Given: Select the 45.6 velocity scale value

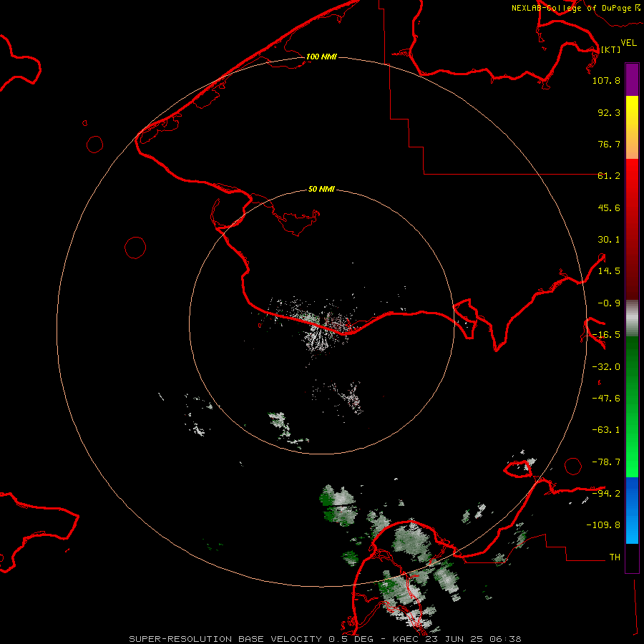Looking at the screenshot, I should (x=609, y=208).
